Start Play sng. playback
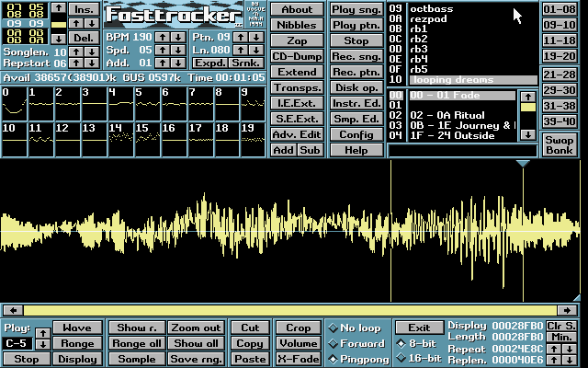 pos(356,9)
